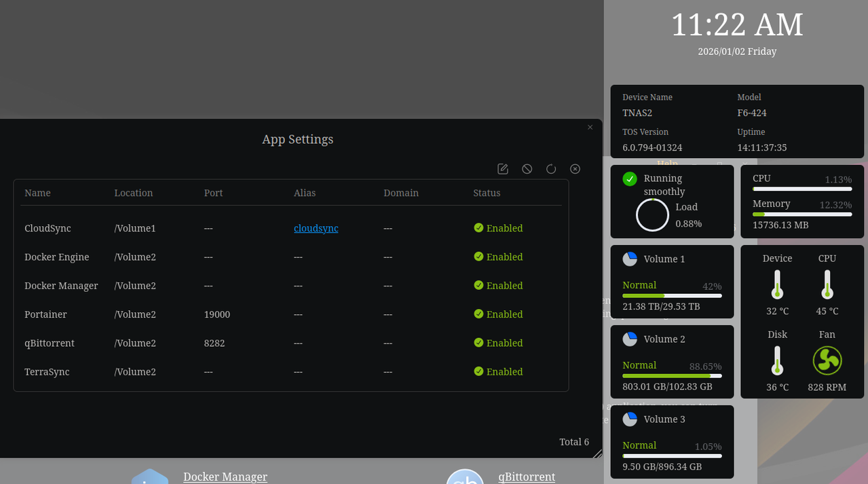Select the TerraSync row name
Screen dimensions: 868x484
click(47, 371)
